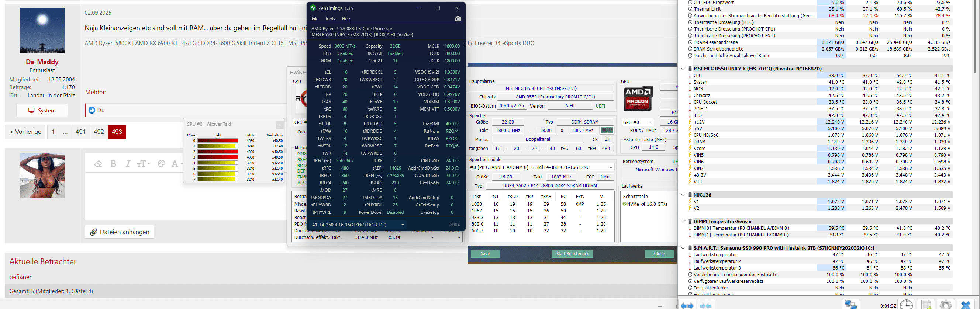Click the collapse columns arrows icon in sensors
Screen dimensions: 980x309
pyautogui.click(x=706, y=306)
